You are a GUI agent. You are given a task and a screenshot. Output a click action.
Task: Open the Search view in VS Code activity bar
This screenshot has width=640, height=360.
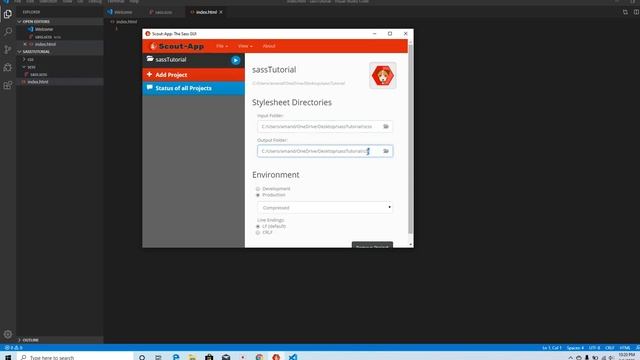8,32
